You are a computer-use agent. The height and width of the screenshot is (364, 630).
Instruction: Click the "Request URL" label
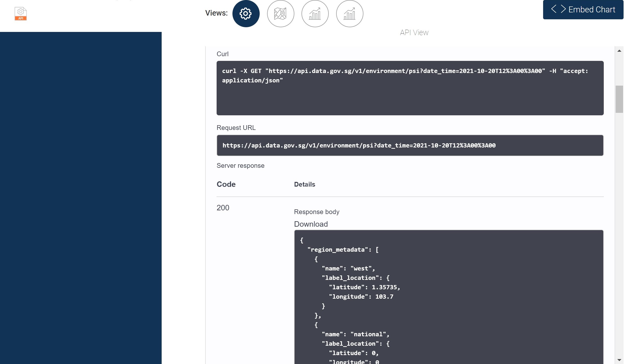(236, 128)
